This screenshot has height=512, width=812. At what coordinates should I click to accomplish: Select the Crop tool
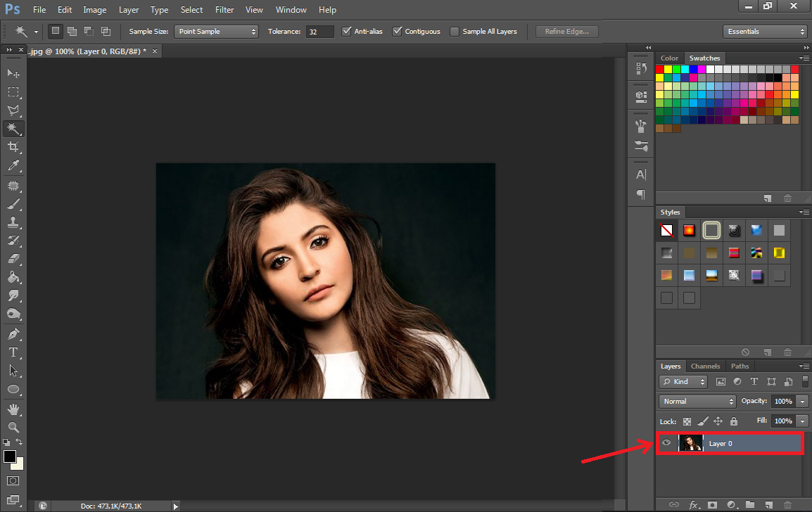click(13, 147)
